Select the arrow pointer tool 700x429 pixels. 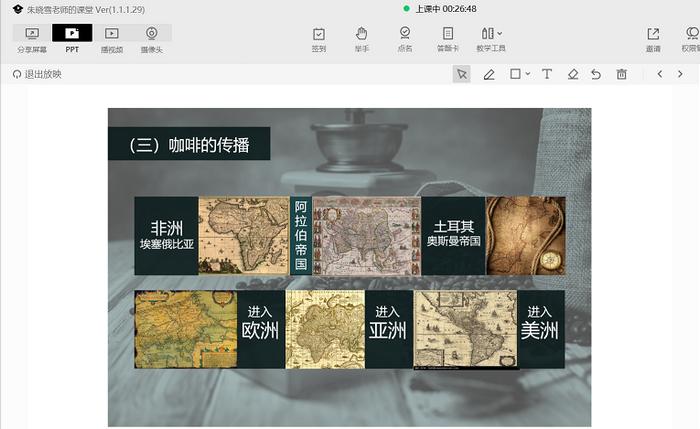[462, 74]
